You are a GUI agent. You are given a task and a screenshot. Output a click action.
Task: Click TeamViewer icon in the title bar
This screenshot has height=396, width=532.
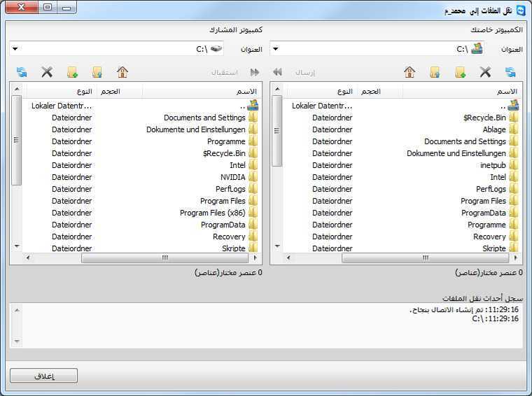pos(521,10)
